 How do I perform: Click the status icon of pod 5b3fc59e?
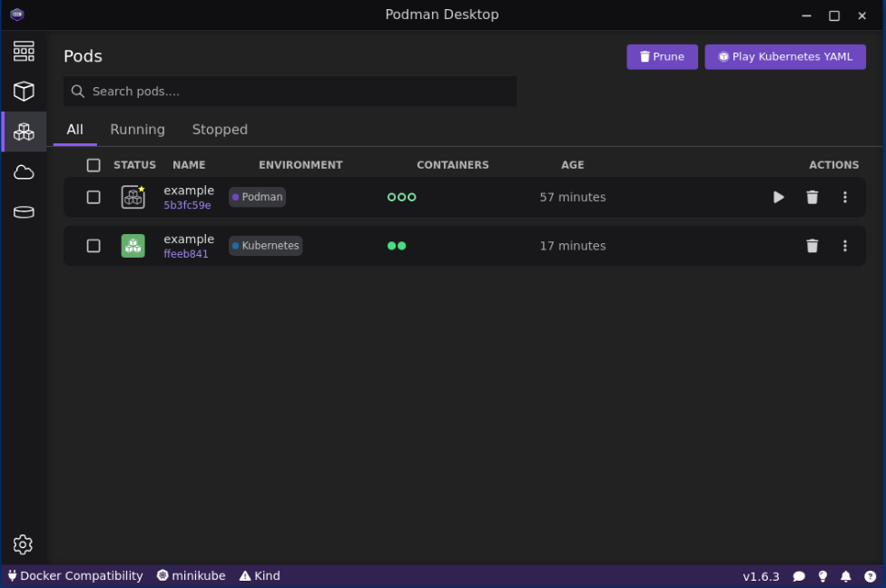133,197
